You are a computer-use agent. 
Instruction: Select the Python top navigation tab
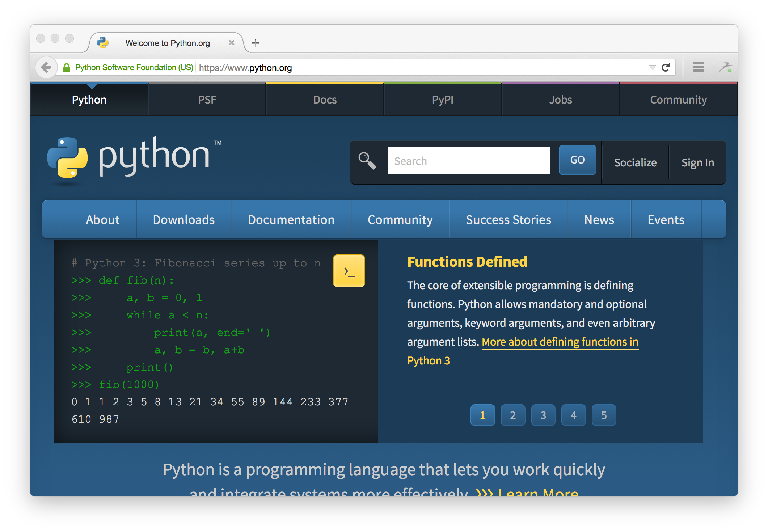[89, 100]
